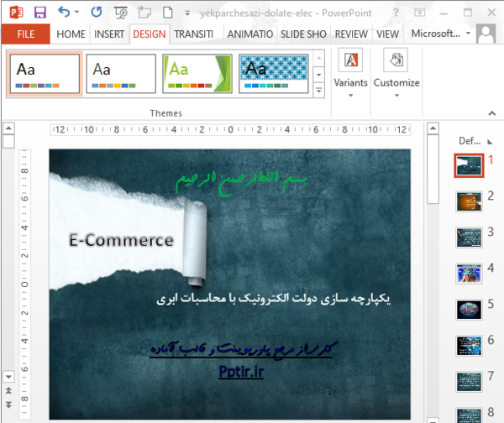The width and height of the screenshot is (504, 423).
Task: Open the FILE tab
Action: (26, 34)
